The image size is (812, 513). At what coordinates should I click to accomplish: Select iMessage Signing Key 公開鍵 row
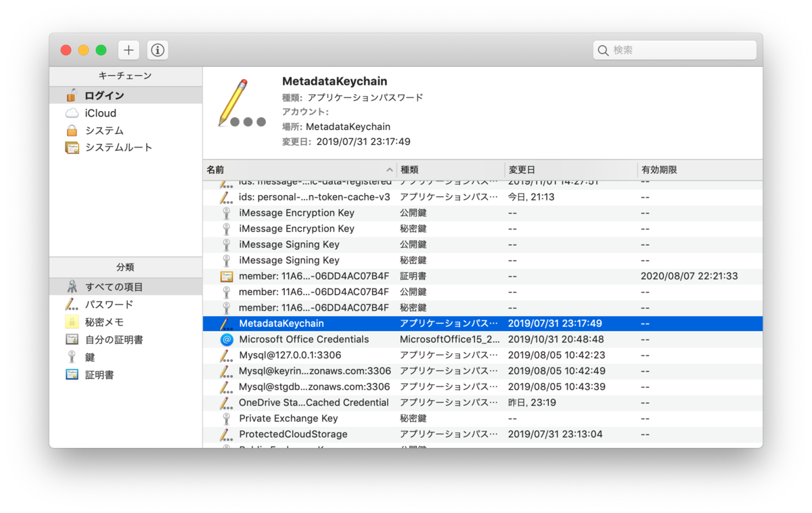coord(482,244)
